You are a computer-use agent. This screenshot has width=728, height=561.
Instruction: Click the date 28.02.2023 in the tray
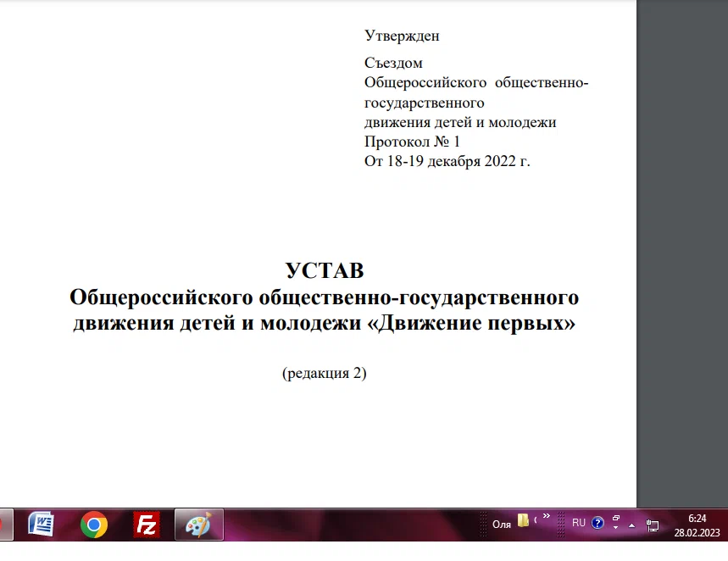click(x=697, y=533)
